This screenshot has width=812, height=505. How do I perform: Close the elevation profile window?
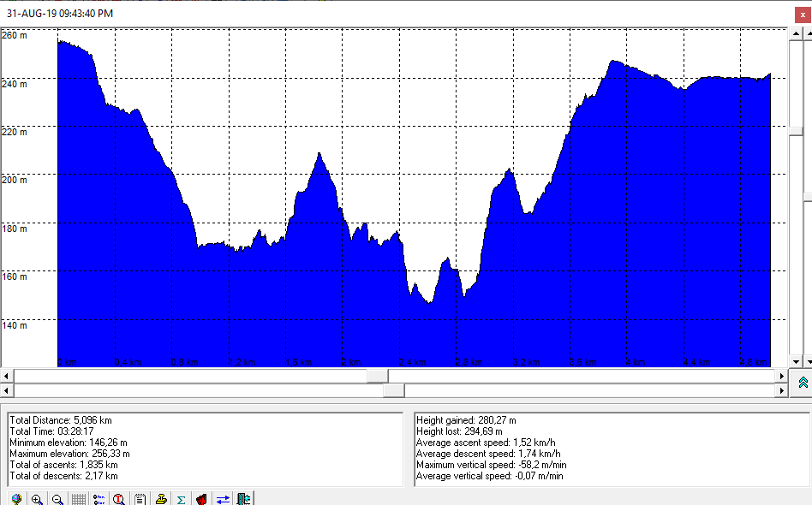click(802, 14)
